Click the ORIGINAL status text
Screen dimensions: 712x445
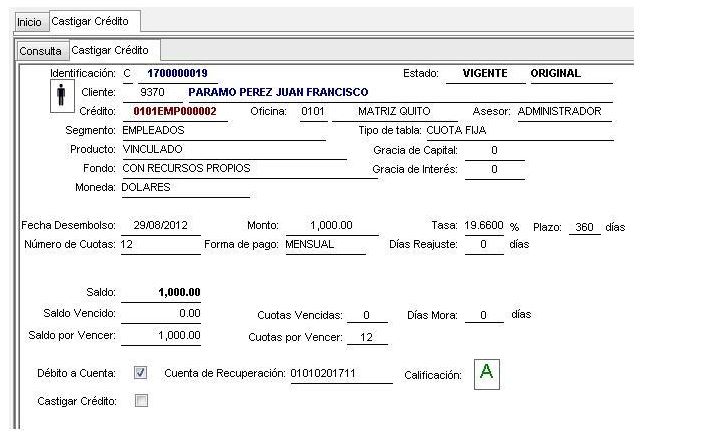[556, 73]
